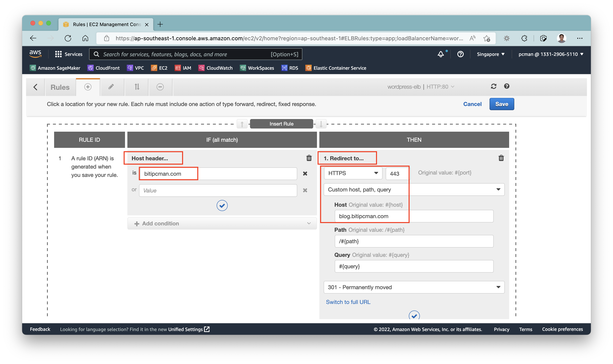The width and height of the screenshot is (613, 364).
Task: Click the AWS logo
Action: (x=35, y=54)
